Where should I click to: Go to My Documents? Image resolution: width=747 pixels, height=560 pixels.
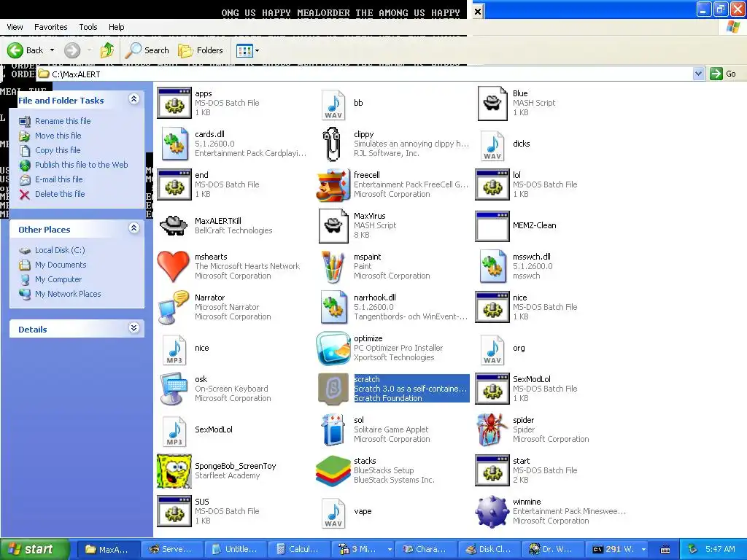point(61,265)
